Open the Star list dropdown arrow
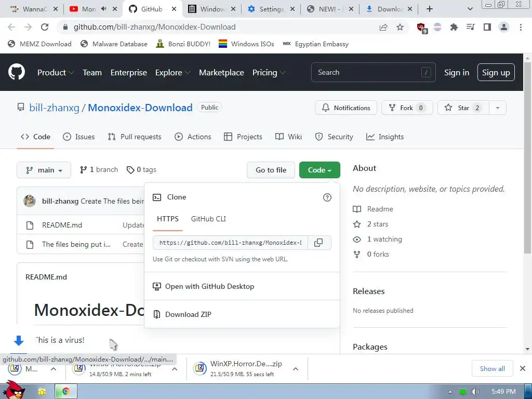This screenshot has height=399, width=532. (498, 108)
